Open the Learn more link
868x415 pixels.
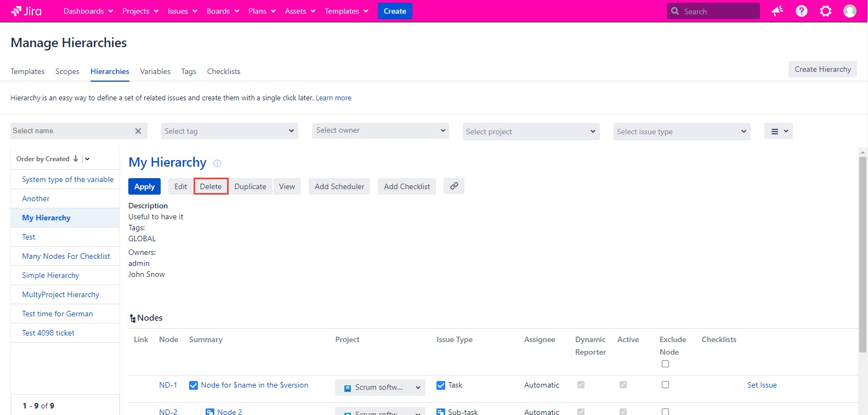[333, 98]
